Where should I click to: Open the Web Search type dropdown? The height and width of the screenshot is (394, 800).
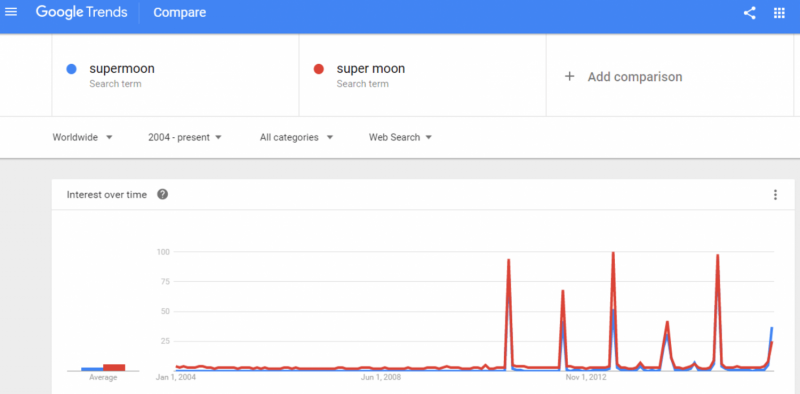(x=401, y=137)
